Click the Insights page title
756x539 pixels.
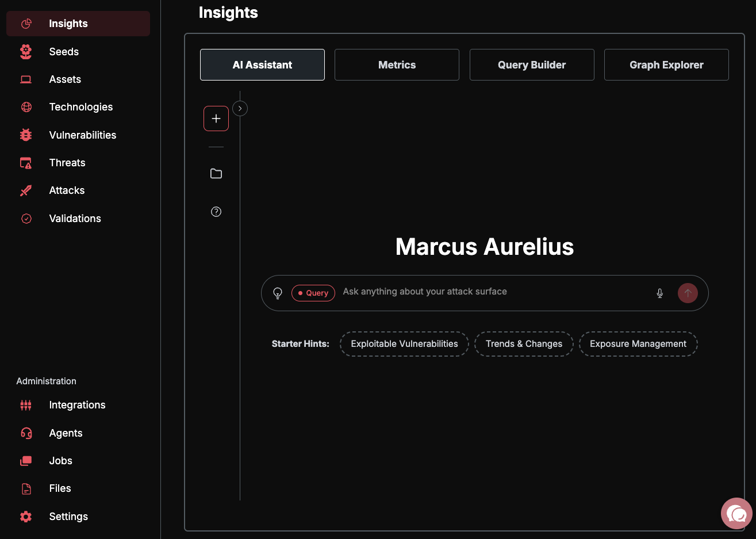pos(228,13)
